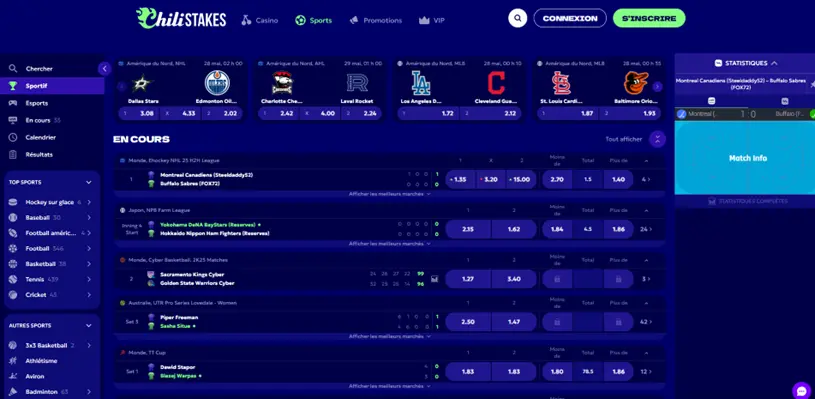Collapse the left sidebar arrow button
This screenshot has height=399, width=815.
pyautogui.click(x=104, y=69)
